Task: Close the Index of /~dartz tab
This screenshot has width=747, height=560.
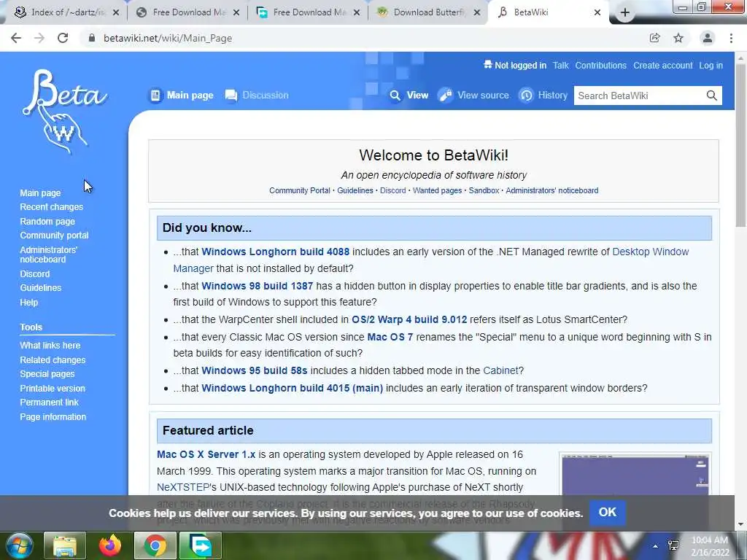Action: click(x=116, y=13)
